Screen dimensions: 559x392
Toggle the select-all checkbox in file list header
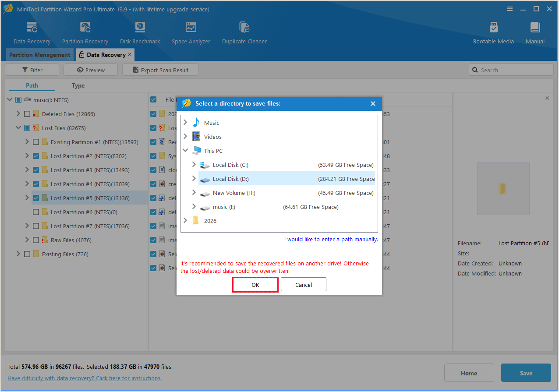[x=153, y=99]
